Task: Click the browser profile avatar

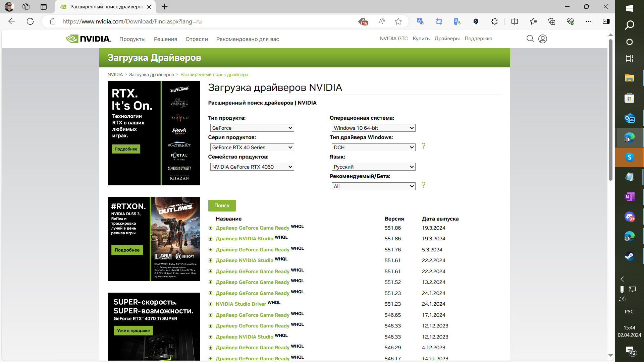Action: coord(9,6)
